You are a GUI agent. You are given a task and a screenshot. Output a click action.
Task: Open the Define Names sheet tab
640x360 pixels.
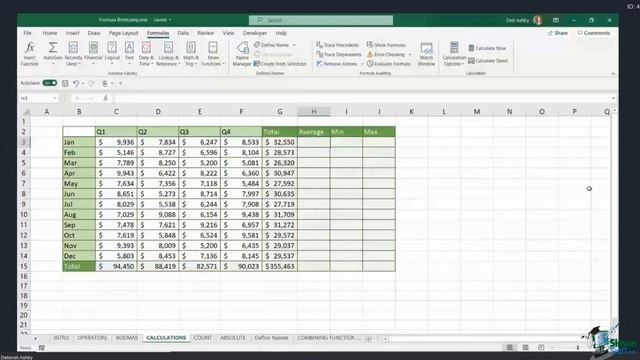coord(271,338)
